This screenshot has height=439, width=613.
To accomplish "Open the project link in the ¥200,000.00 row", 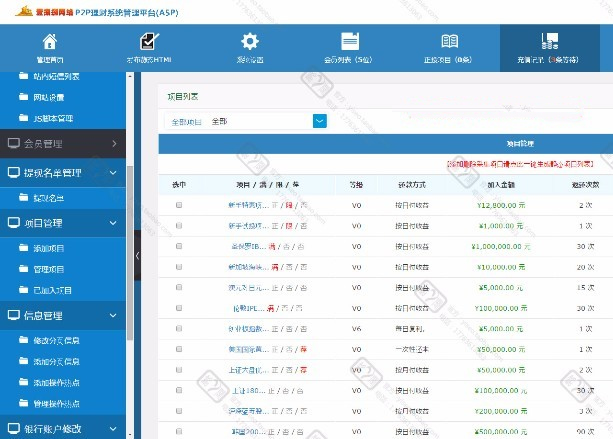I will tap(245, 410).
